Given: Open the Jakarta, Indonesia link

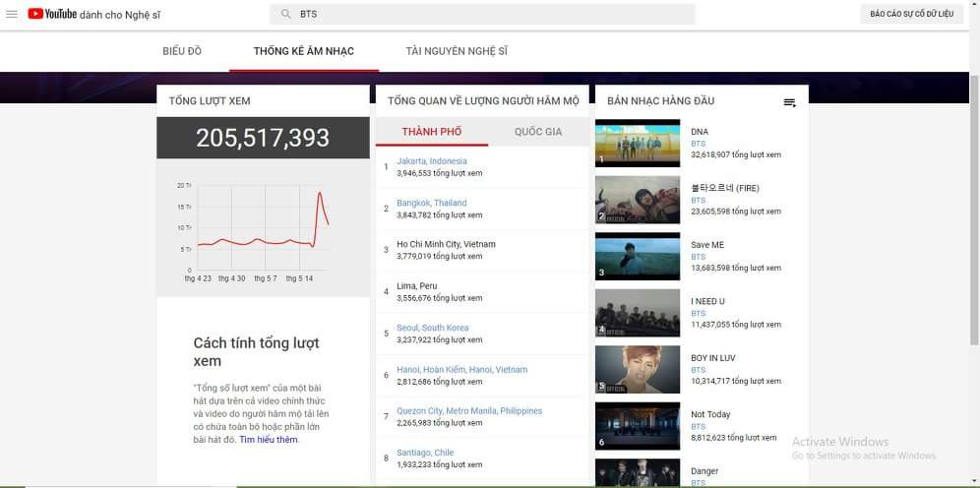Looking at the screenshot, I should [x=432, y=161].
